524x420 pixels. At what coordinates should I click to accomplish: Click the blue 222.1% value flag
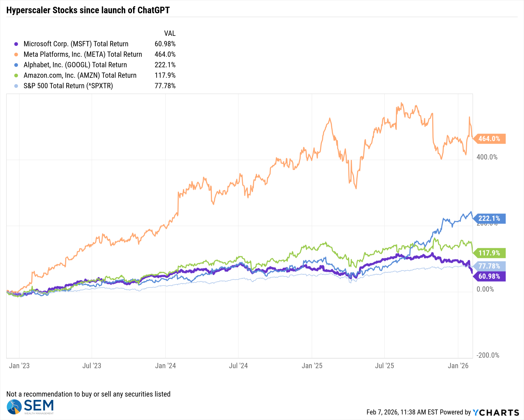pos(489,218)
